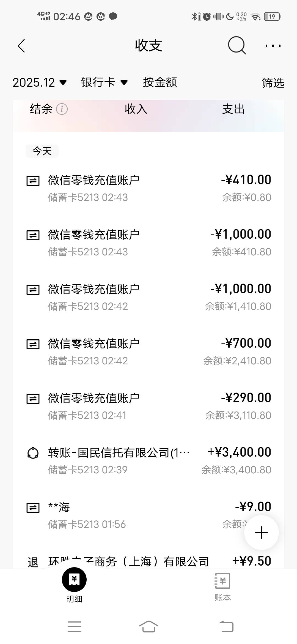
Task: Expand the 2025.12 month dropdown
Action: coord(40,82)
